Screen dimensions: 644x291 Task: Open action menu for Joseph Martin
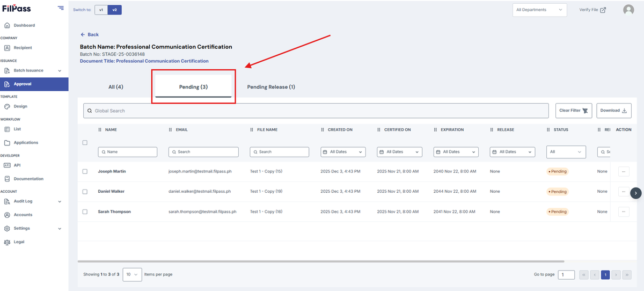624,171
